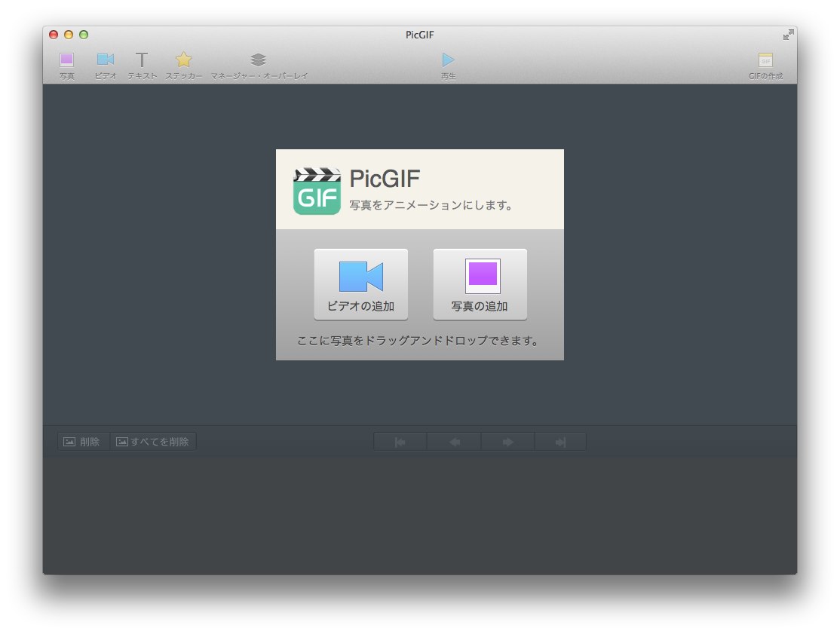840x634 pixels.
Task: Minimize the window with the yellow button
Action: (x=69, y=35)
